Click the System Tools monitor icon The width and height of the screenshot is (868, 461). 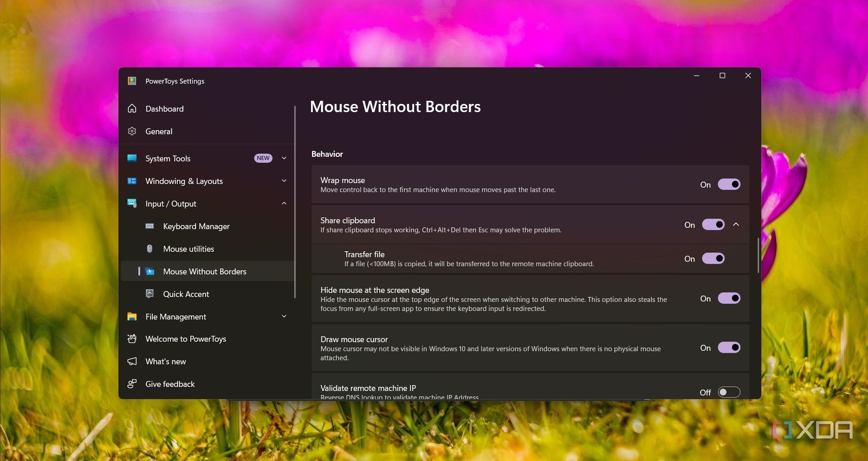(x=132, y=158)
